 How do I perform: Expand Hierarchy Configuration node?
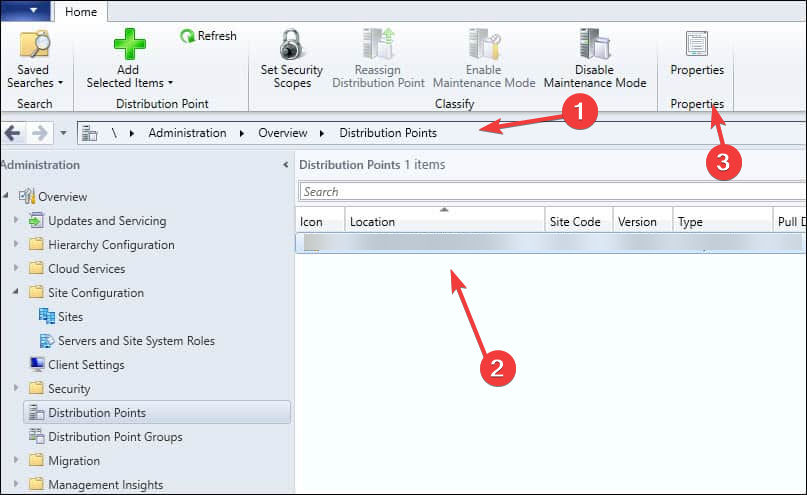(16, 244)
